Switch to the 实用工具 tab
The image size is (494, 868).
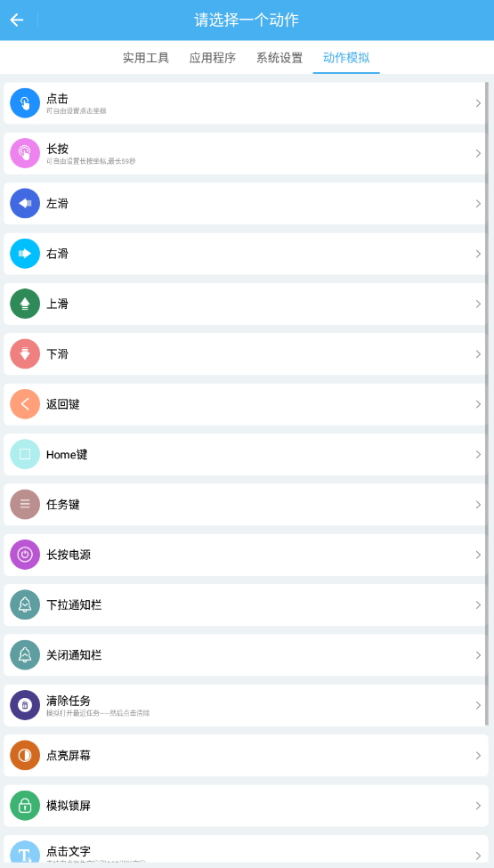(x=146, y=58)
